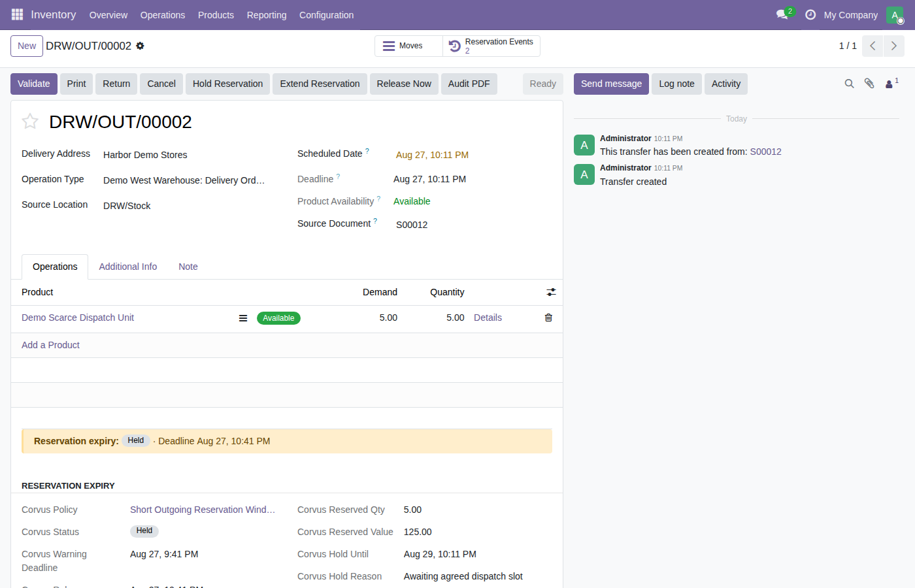Attach a file with paperclip icon
This screenshot has width=915, height=588.
[869, 84]
